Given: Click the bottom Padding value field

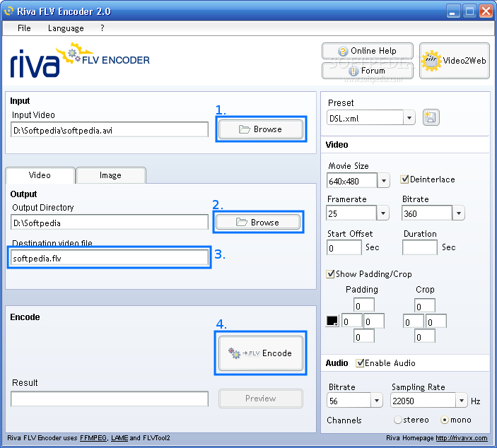Looking at the screenshot, I should click(364, 336).
